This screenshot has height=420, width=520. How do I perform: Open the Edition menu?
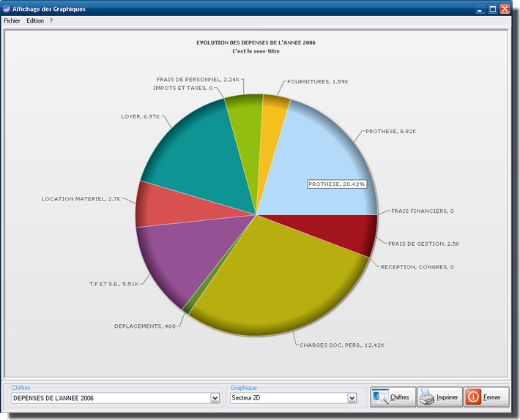pyautogui.click(x=35, y=21)
